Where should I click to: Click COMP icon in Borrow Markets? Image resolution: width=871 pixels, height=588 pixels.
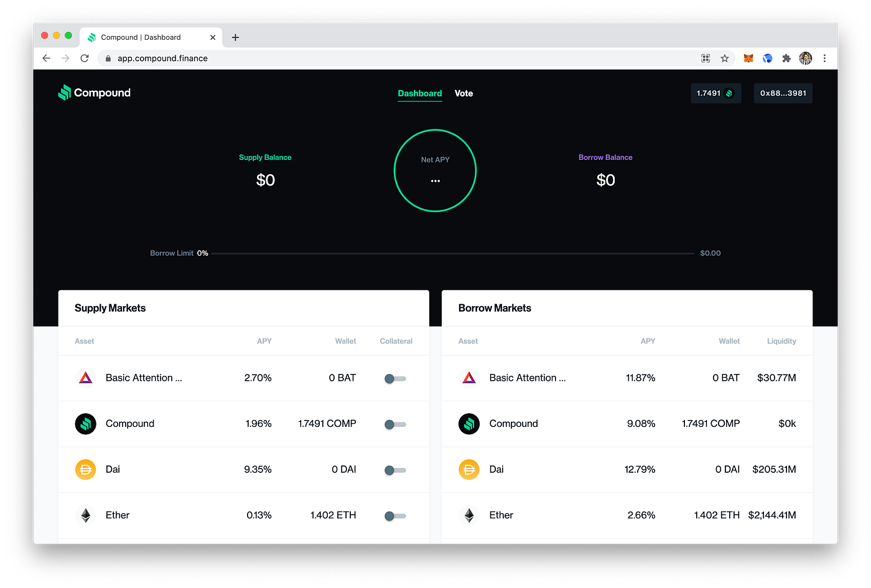tap(469, 424)
